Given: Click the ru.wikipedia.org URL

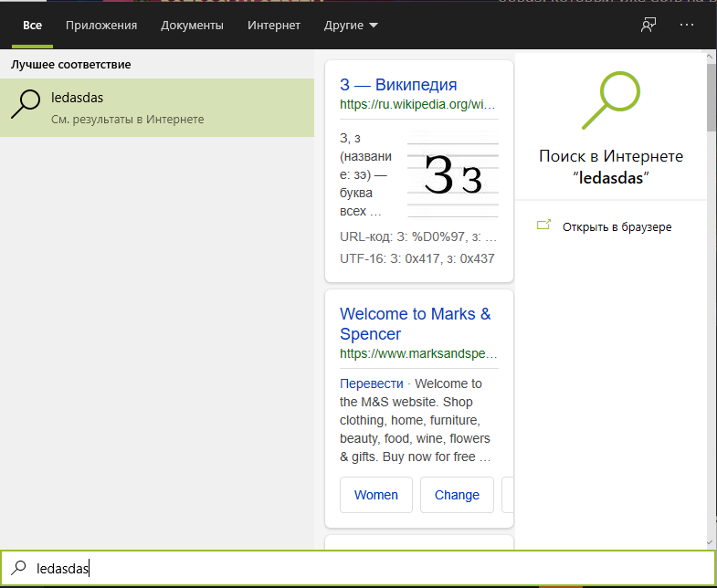Looking at the screenshot, I should (417, 104).
